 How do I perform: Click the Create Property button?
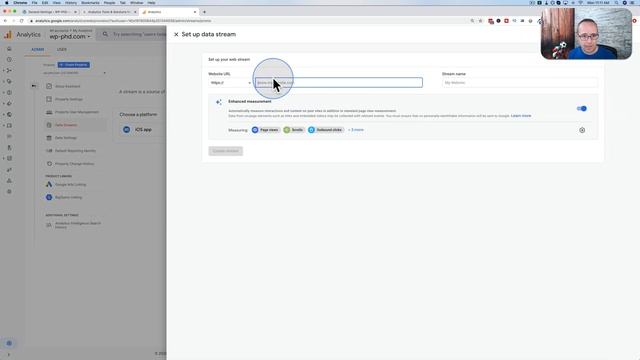[x=73, y=65]
